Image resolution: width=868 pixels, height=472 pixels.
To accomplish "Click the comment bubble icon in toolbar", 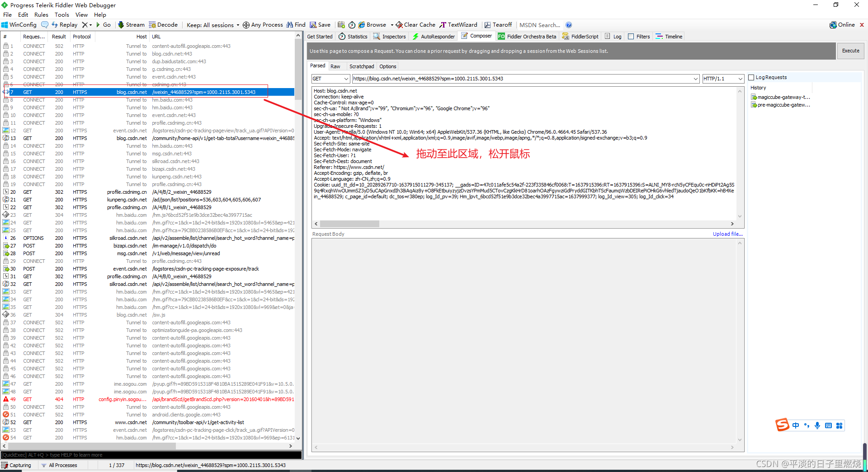I will 44,25.
